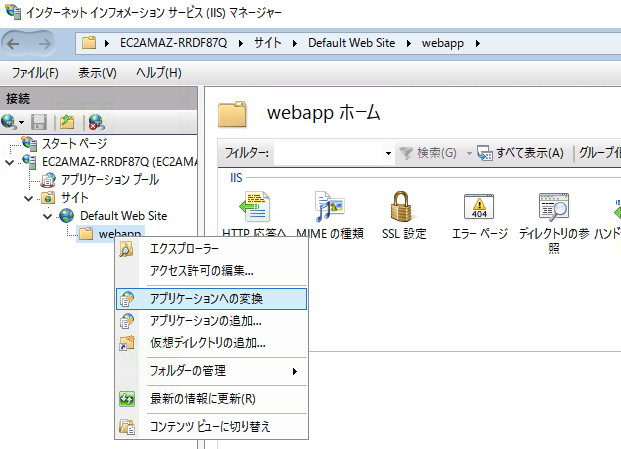Choose アプリケーションの追加... from context menu
Image resolution: width=621 pixels, height=449 pixels.
211,321
